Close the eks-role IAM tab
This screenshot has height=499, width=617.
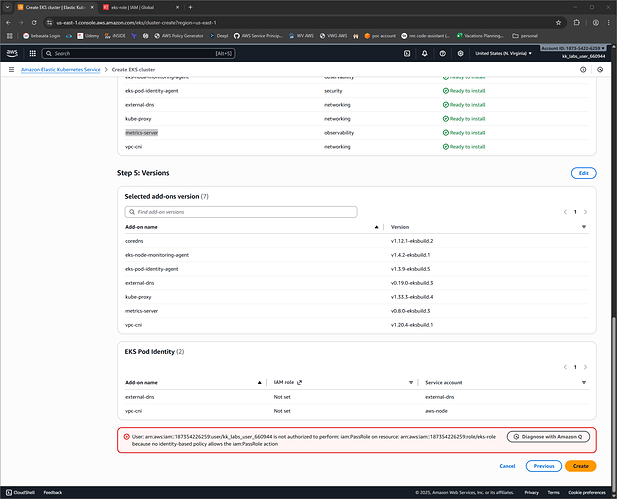(x=177, y=7)
